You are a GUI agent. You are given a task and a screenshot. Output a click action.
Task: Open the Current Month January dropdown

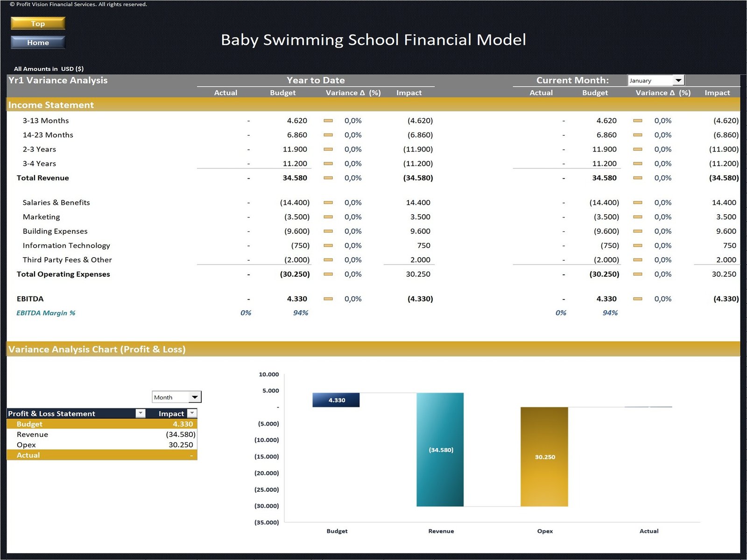[x=678, y=81]
